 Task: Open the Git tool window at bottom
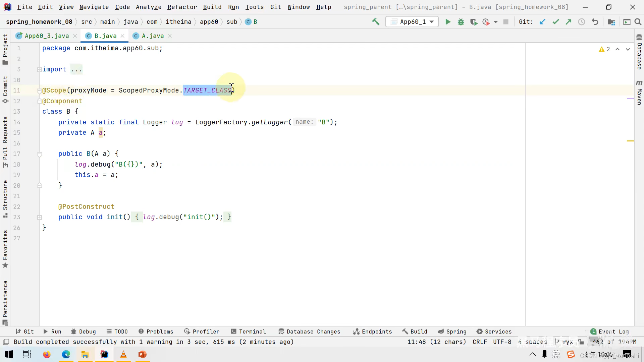(x=25, y=331)
